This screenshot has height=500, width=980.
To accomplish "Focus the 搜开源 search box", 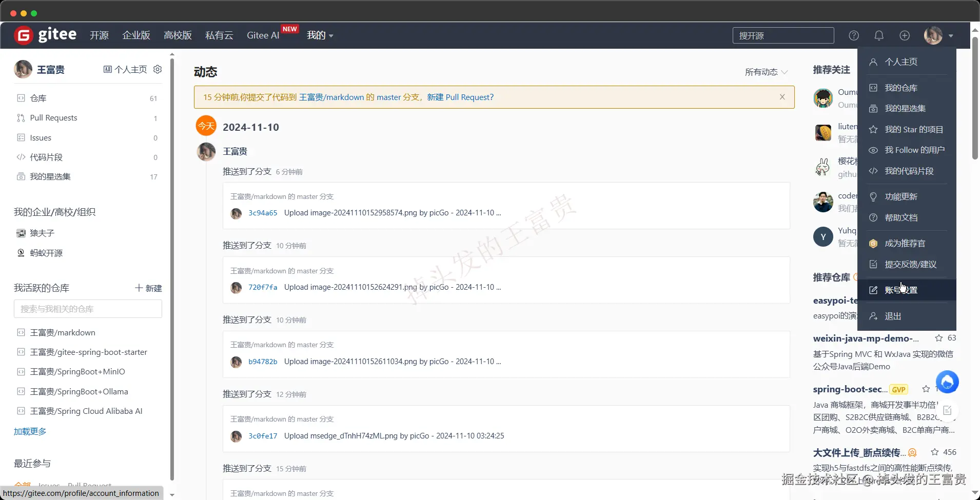I will (783, 35).
